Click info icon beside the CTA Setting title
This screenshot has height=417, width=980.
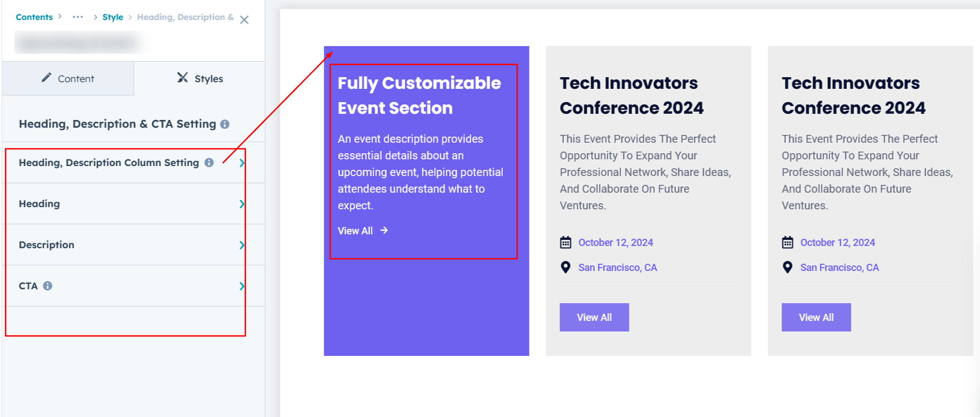coord(225,124)
